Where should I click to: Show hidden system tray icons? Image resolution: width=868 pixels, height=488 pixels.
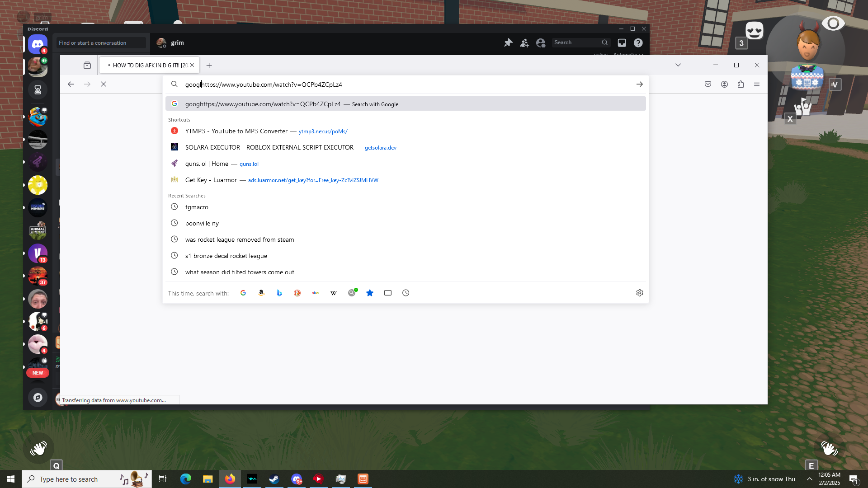[809, 479]
